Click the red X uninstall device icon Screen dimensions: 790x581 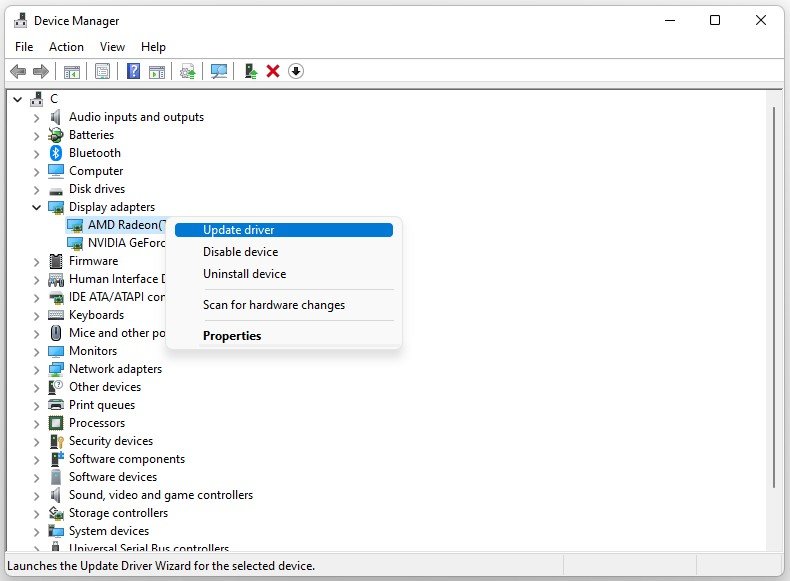272,71
